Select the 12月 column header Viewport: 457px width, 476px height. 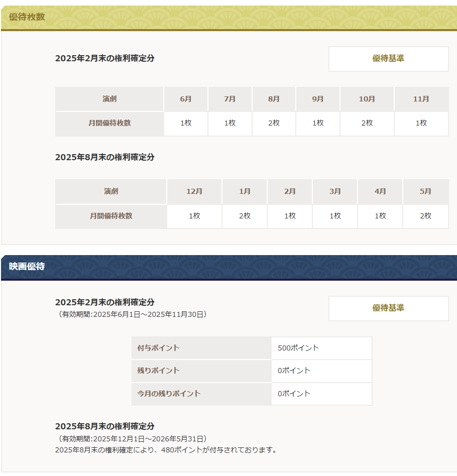(194, 192)
